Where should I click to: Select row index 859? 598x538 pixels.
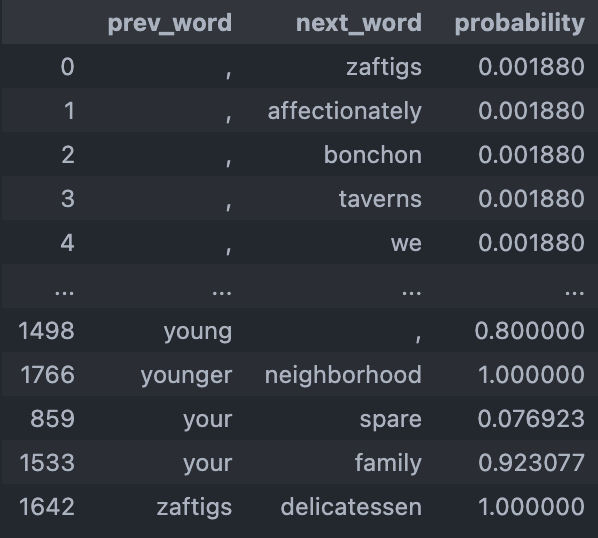(x=52, y=419)
